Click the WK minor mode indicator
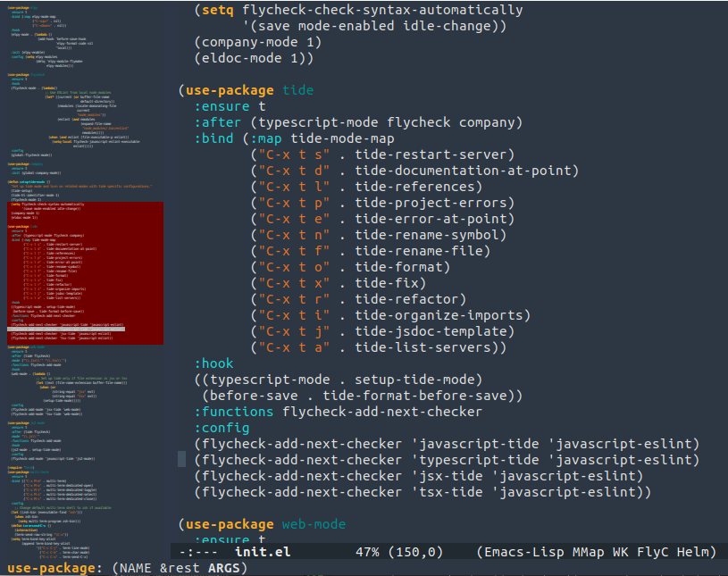 tap(623, 553)
